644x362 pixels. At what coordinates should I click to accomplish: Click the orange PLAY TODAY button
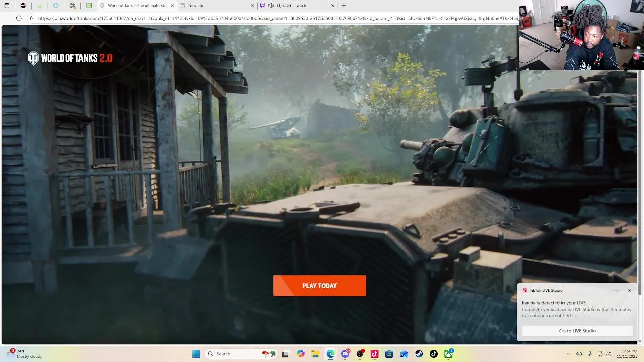click(x=319, y=286)
